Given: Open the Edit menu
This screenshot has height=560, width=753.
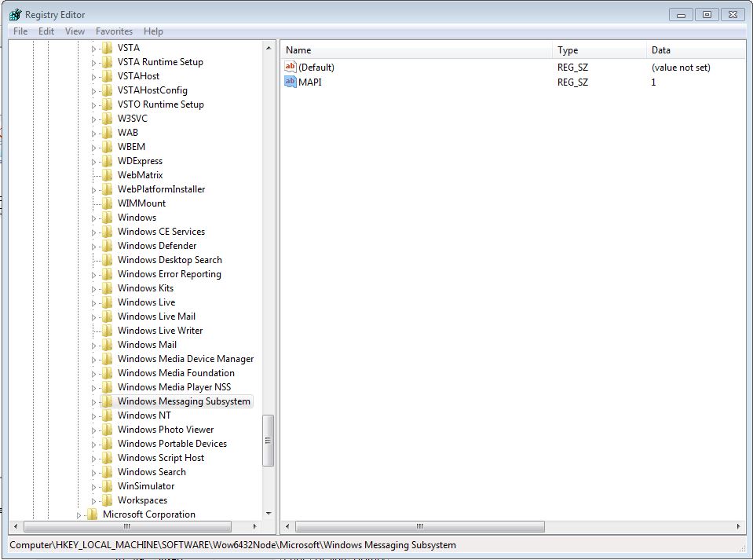Looking at the screenshot, I should pyautogui.click(x=46, y=31).
